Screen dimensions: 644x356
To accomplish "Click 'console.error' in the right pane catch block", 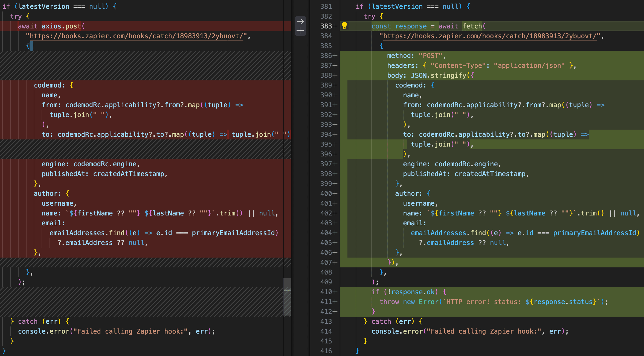I will tap(397, 331).
